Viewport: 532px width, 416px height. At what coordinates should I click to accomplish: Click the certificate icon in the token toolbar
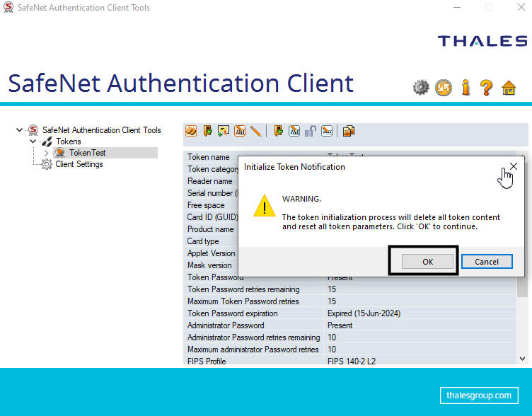pyautogui.click(x=224, y=131)
